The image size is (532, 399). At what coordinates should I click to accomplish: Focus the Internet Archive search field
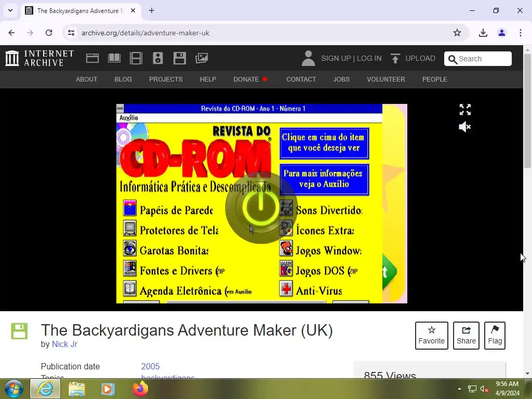pos(478,59)
